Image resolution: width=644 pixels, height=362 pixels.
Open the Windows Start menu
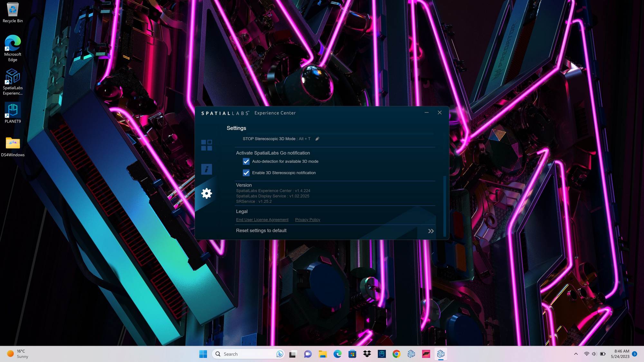click(203, 354)
